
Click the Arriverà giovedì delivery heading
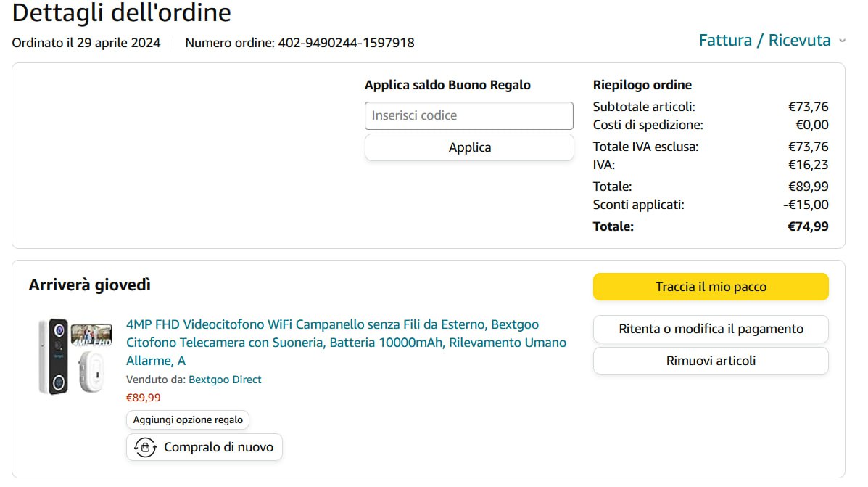[90, 285]
